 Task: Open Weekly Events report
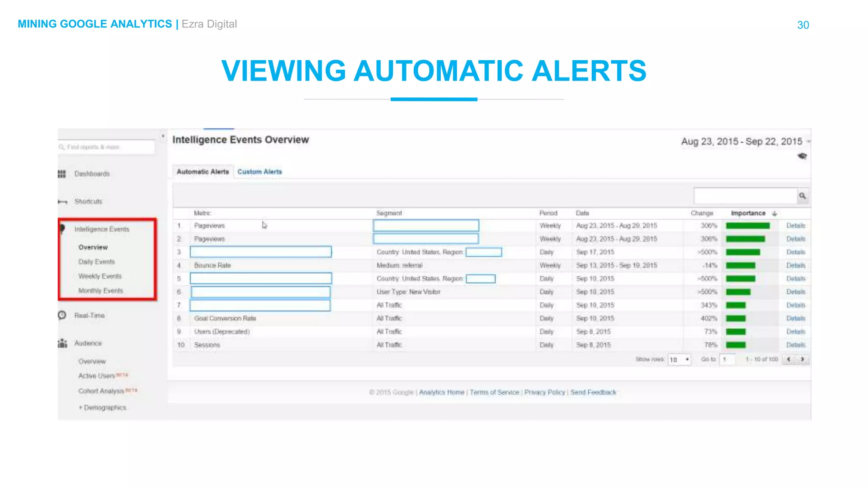[x=100, y=276]
